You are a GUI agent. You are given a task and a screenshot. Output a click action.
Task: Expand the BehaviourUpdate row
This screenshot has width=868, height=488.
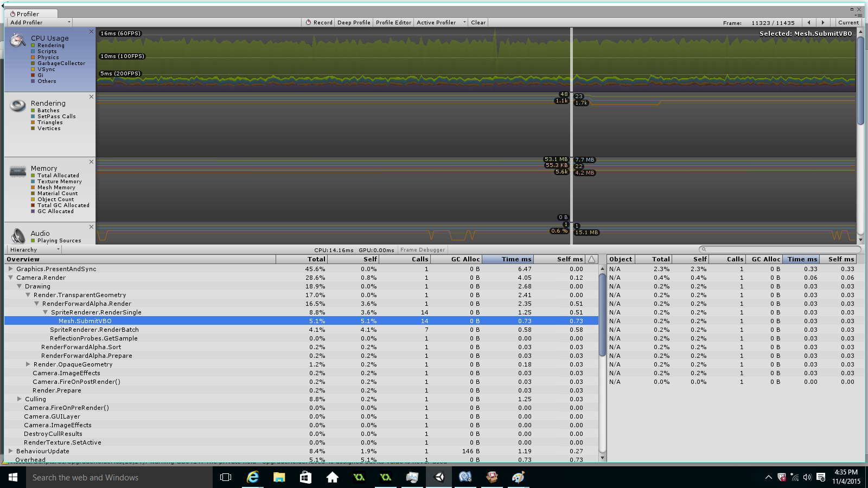(x=10, y=451)
